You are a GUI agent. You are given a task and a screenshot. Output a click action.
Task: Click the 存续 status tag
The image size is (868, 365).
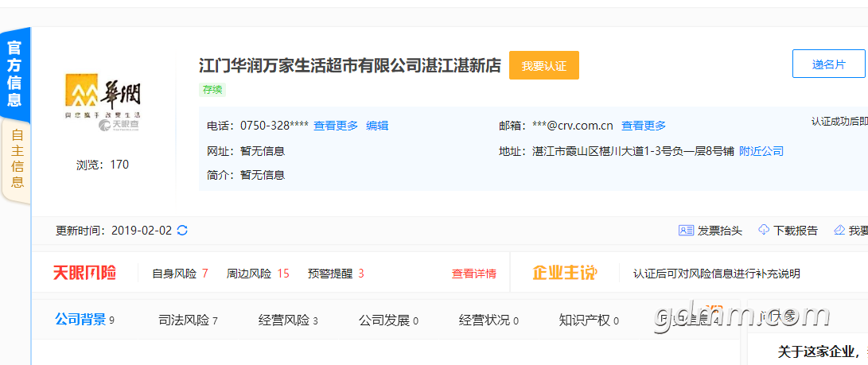212,90
